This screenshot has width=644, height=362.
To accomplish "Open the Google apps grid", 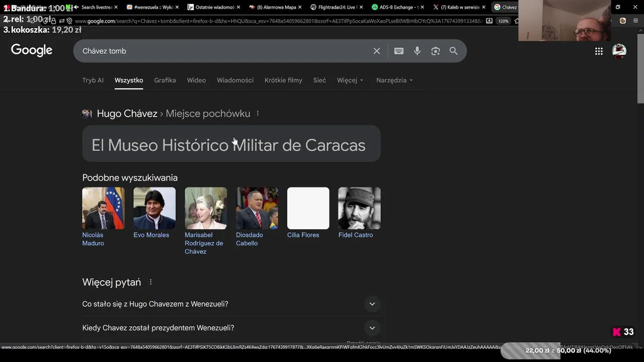I will point(599,51).
